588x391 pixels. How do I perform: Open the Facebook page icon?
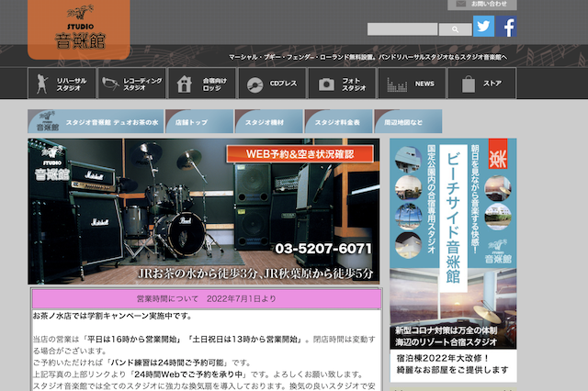[x=507, y=27]
